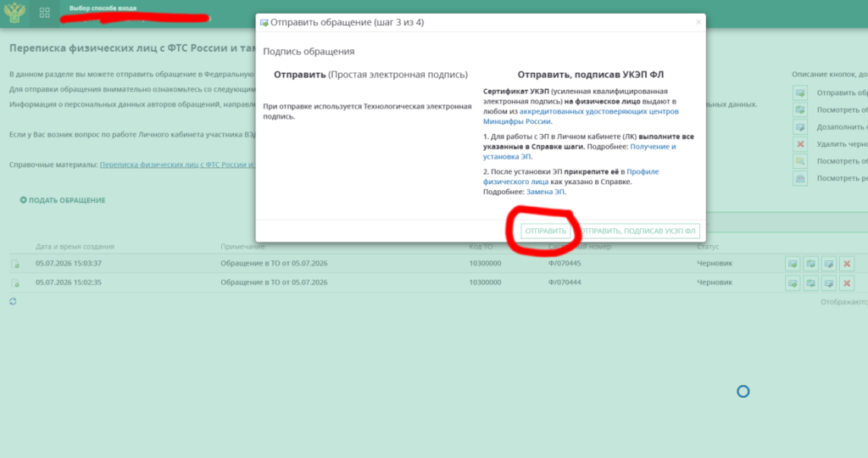Screen dimensions: 868x458
Task: Click system number Ф/070445
Action: 565,263
